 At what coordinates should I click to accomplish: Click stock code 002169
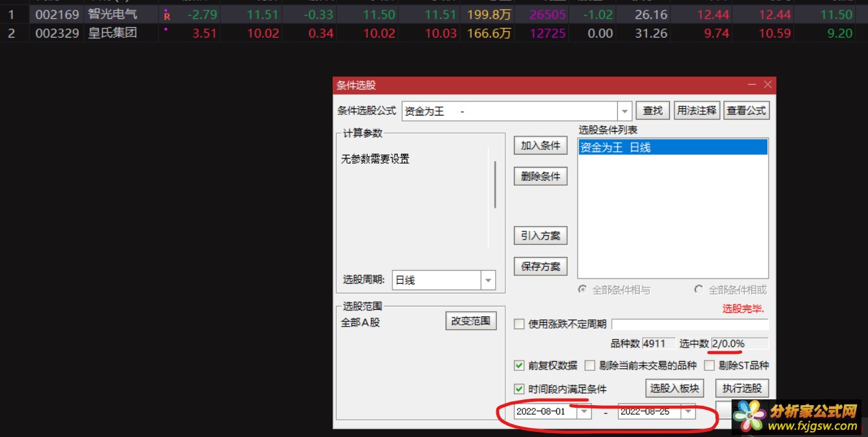(x=57, y=14)
